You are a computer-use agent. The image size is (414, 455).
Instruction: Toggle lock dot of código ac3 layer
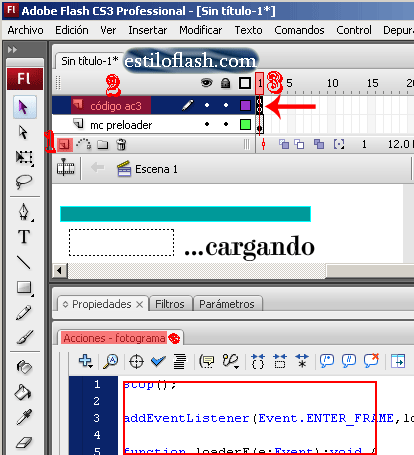click(226, 105)
